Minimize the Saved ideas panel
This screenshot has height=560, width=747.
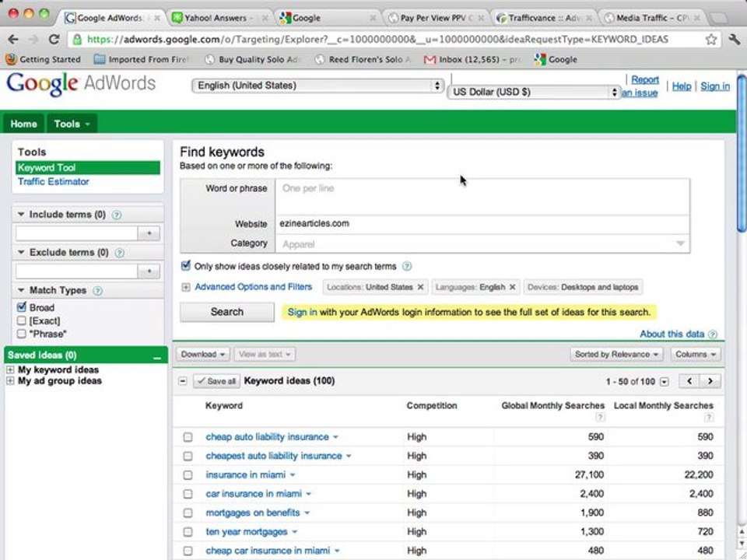tap(157, 356)
